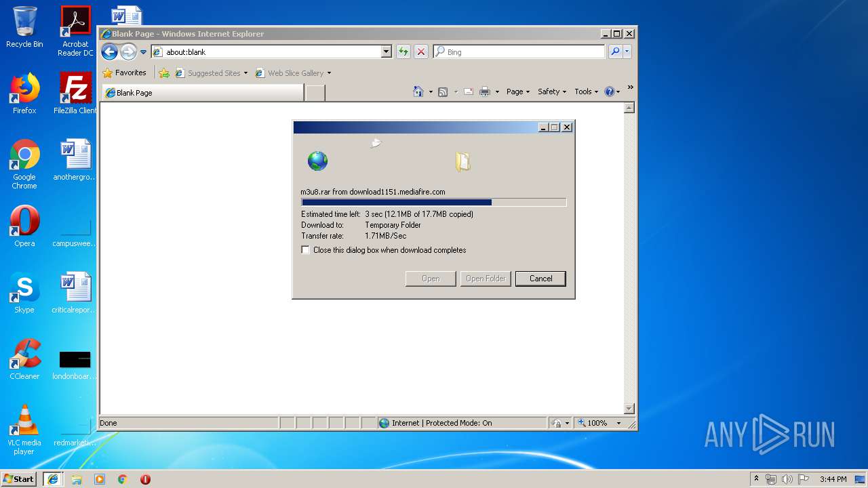Image resolution: width=868 pixels, height=488 pixels.
Task: Click the Help question mark icon
Action: pyautogui.click(x=609, y=91)
